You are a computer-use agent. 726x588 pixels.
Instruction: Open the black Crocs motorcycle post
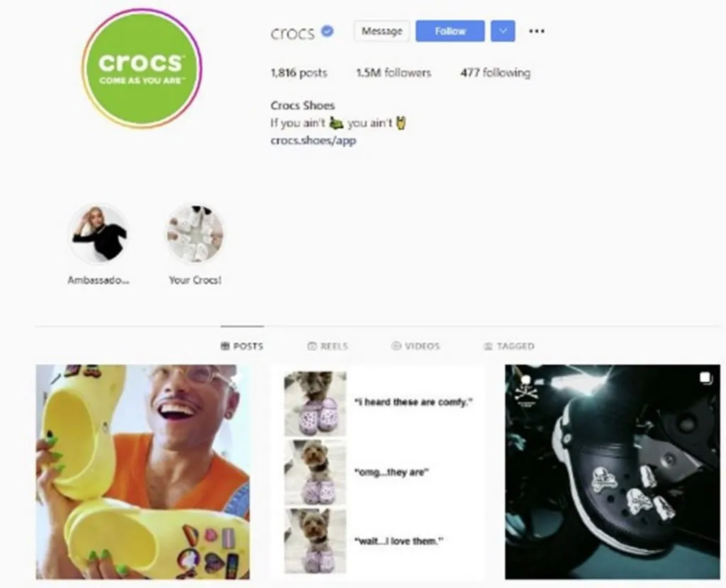613,472
